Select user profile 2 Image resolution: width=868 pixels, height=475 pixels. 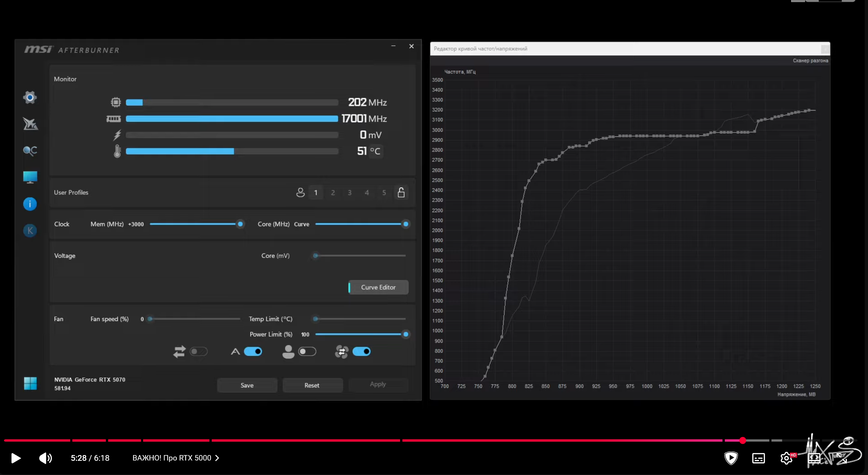point(333,193)
